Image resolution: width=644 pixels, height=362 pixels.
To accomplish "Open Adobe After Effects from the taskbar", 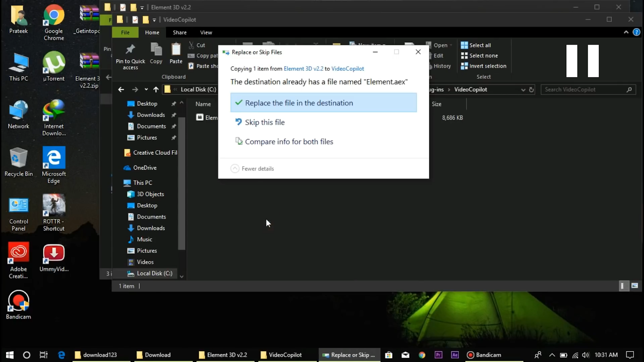I will [x=455, y=355].
